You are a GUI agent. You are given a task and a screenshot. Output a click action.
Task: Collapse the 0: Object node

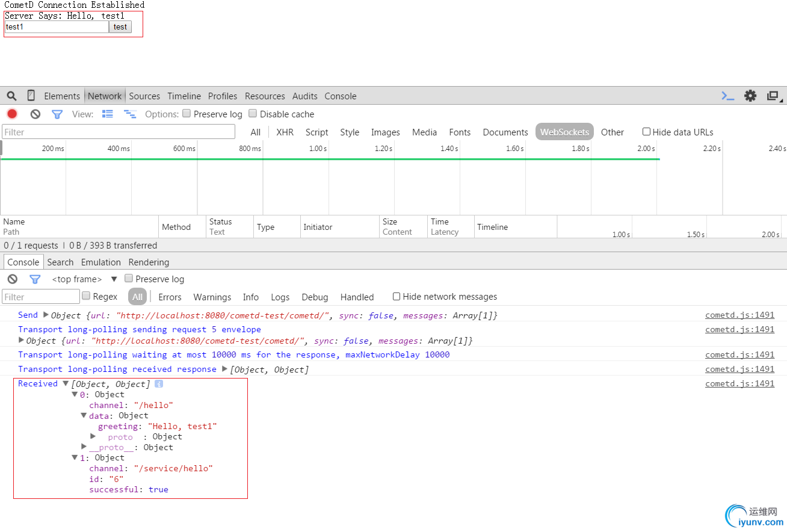(75, 394)
